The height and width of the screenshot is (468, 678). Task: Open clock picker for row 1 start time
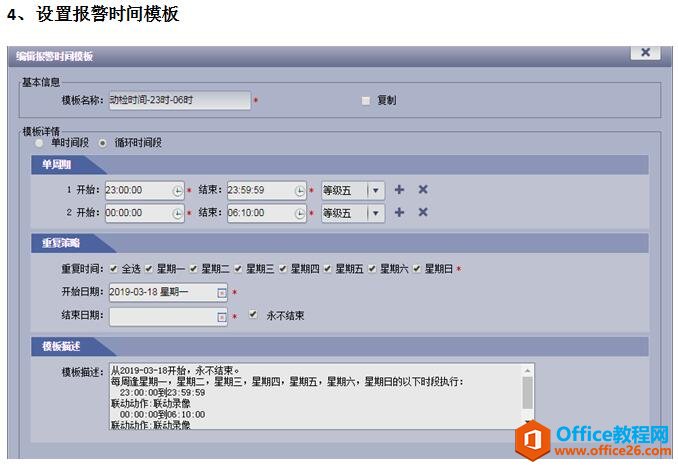177,191
